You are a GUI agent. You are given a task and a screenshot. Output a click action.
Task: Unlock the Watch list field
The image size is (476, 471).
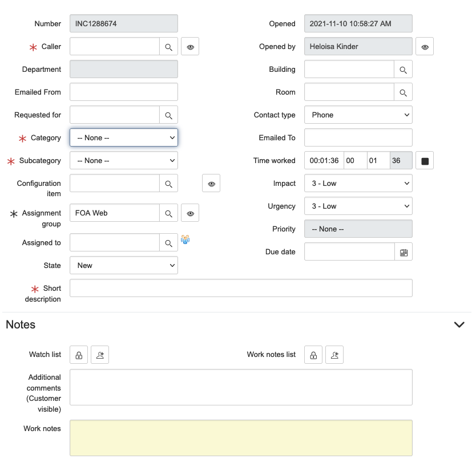79,355
